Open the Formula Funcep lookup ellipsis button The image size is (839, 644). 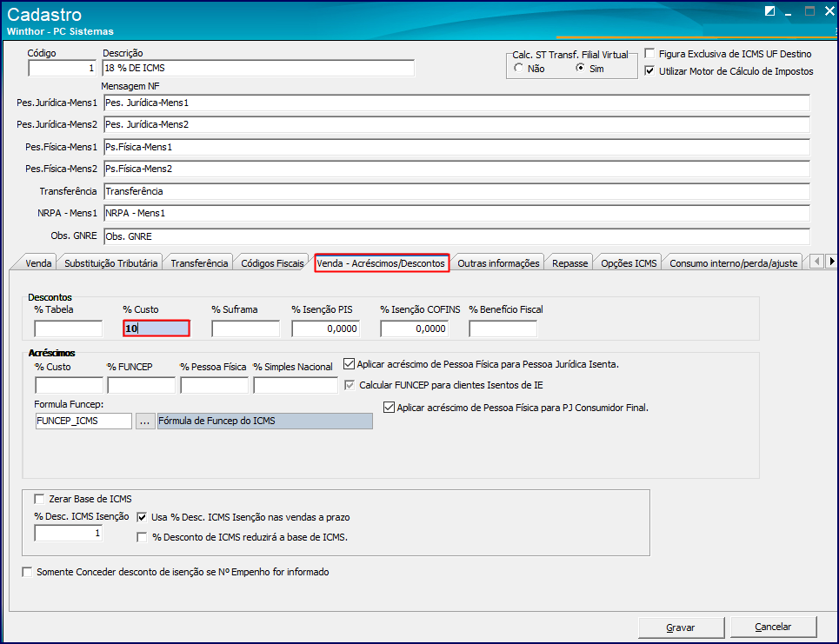click(144, 421)
